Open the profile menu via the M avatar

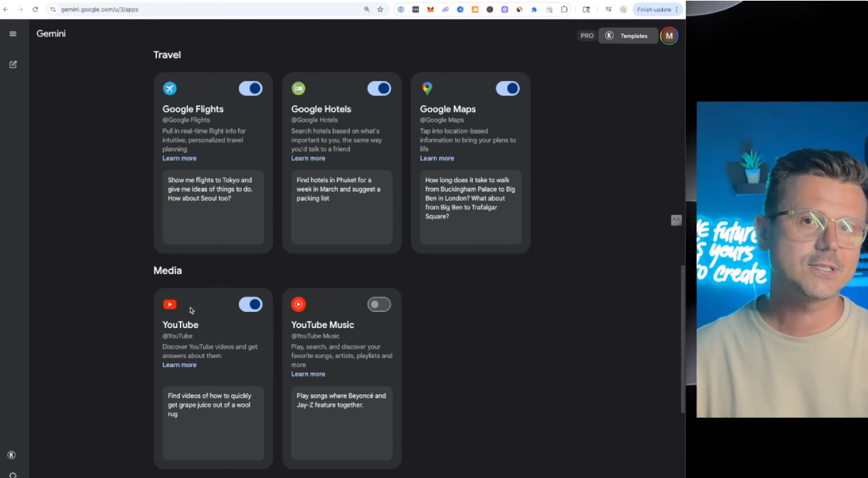[668, 35]
